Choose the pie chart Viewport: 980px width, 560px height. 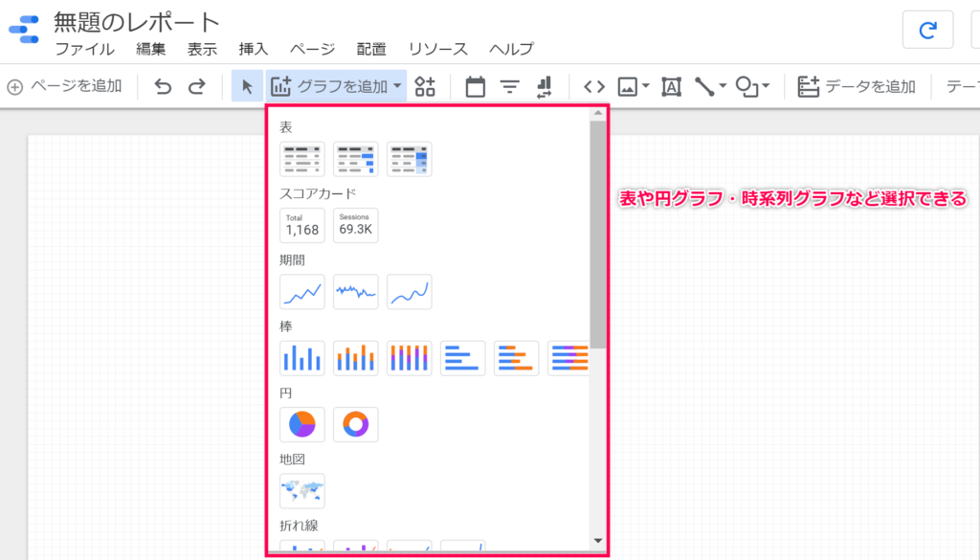[x=301, y=424]
